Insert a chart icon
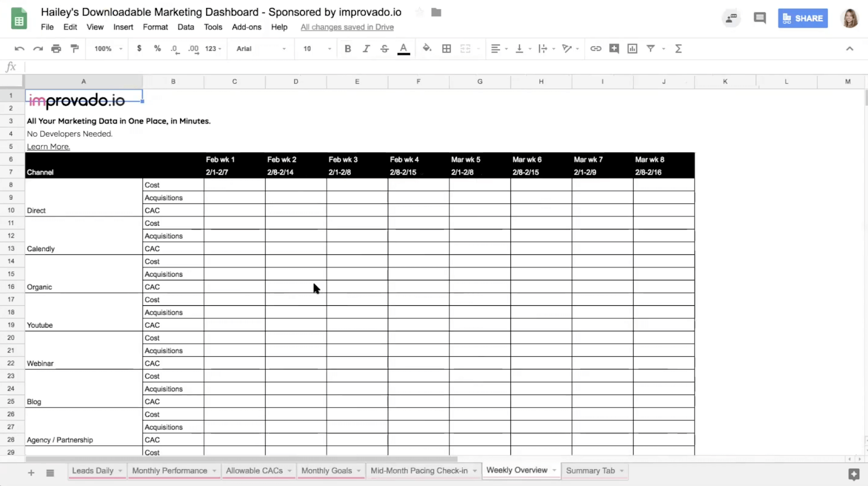The image size is (868, 486). [633, 49]
